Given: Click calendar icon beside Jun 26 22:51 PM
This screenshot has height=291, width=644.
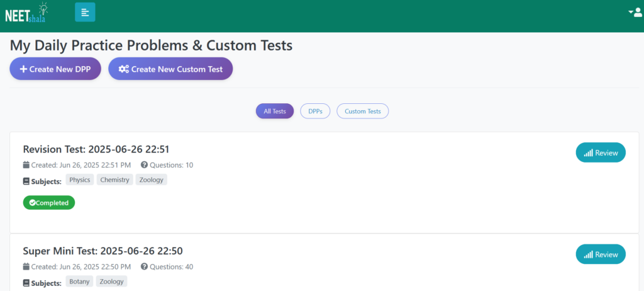Looking at the screenshot, I should [x=26, y=165].
